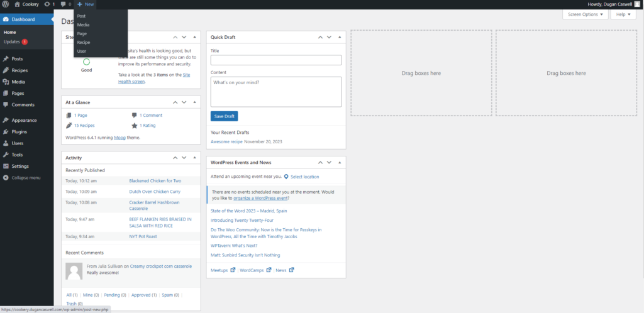Click the comments bubble icon in admin bar
This screenshot has width=644, height=313.
66,4
